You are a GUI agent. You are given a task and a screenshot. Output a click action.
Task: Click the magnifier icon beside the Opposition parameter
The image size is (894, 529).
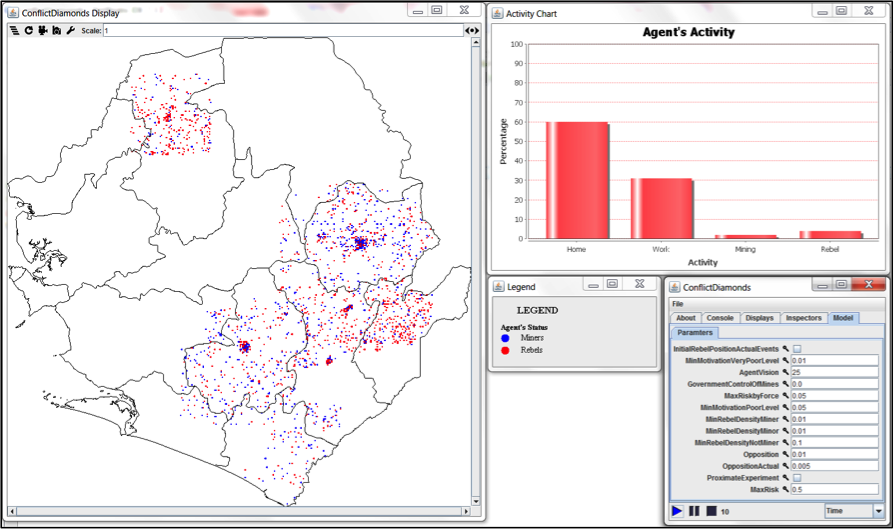click(785, 454)
